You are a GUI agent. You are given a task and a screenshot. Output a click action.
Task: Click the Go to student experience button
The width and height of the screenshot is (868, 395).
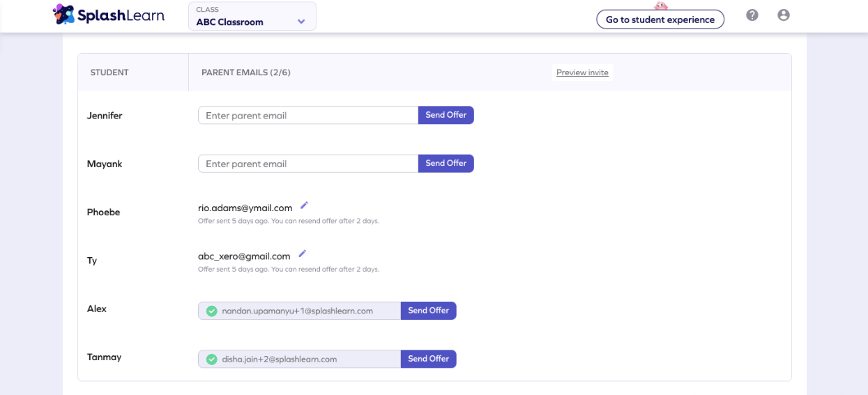pos(660,20)
